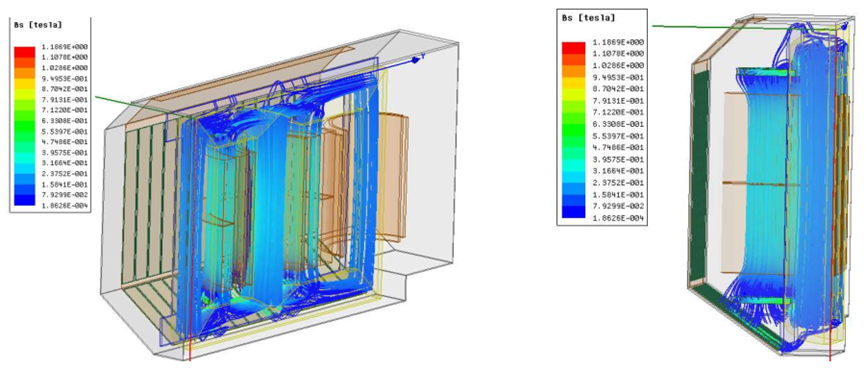Viewport: 865px width, 369px height.
Task: Select value 7.9299E-002 in right plot legend
Action: coord(618,206)
